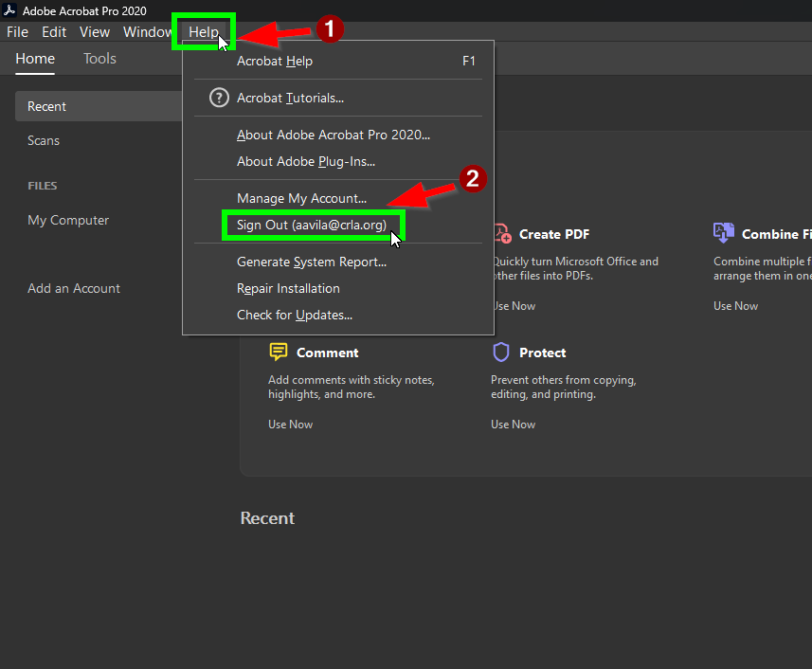Click the Adobe Acrobat Pro 2020 window title

click(84, 10)
